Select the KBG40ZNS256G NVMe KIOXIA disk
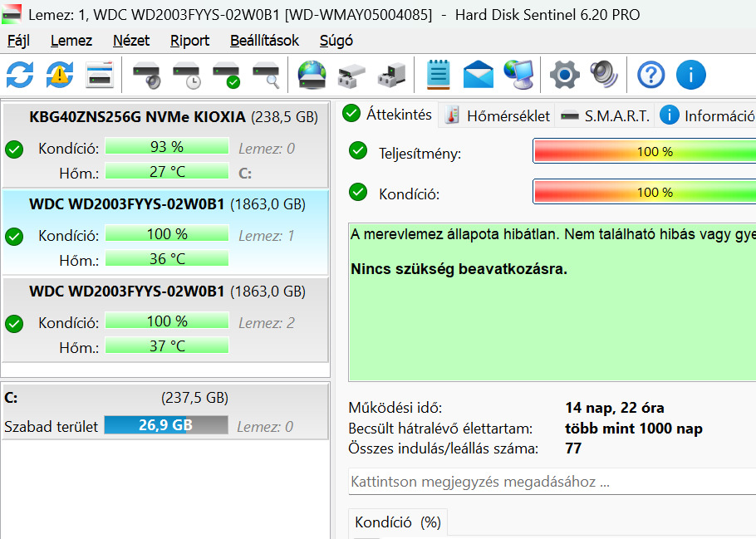This screenshot has height=539, width=756. (165, 145)
